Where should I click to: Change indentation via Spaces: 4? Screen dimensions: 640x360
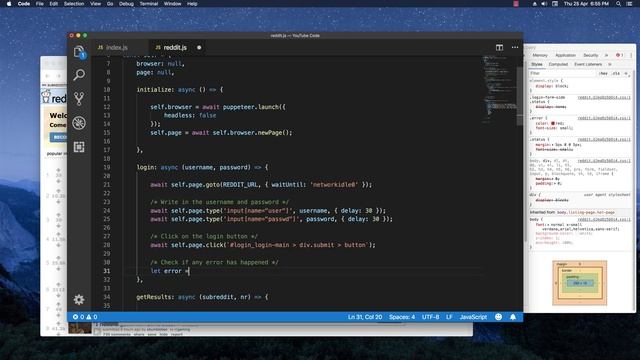tap(402, 317)
